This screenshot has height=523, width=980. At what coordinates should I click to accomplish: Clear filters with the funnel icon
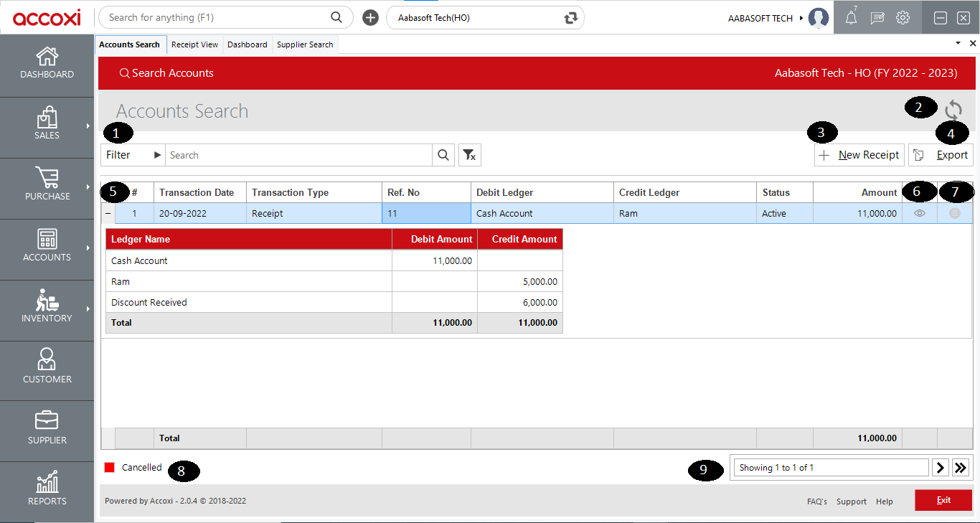469,155
